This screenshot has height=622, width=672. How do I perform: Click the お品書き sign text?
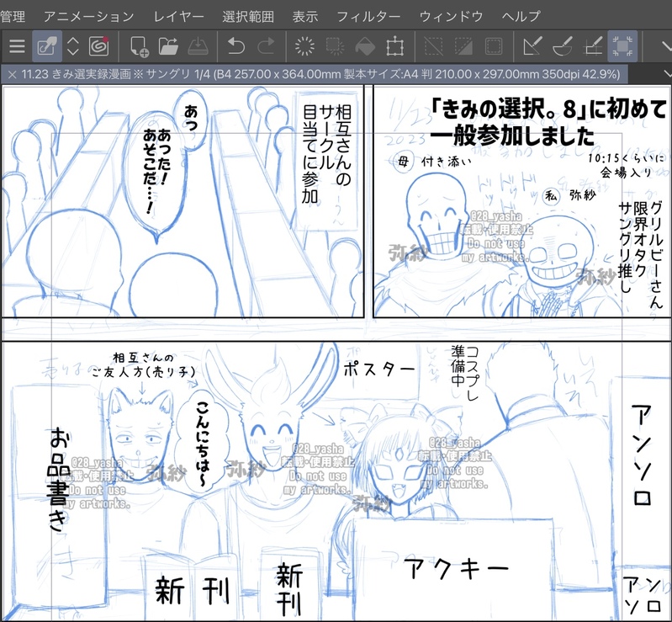pos(59,478)
